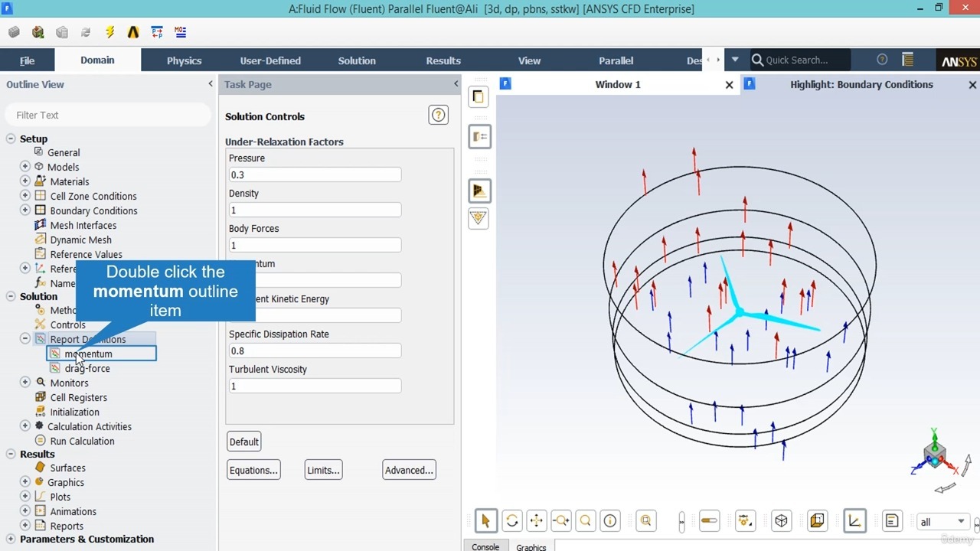Open the view options gear icon
Screen dimensions: 980x551
point(745,521)
